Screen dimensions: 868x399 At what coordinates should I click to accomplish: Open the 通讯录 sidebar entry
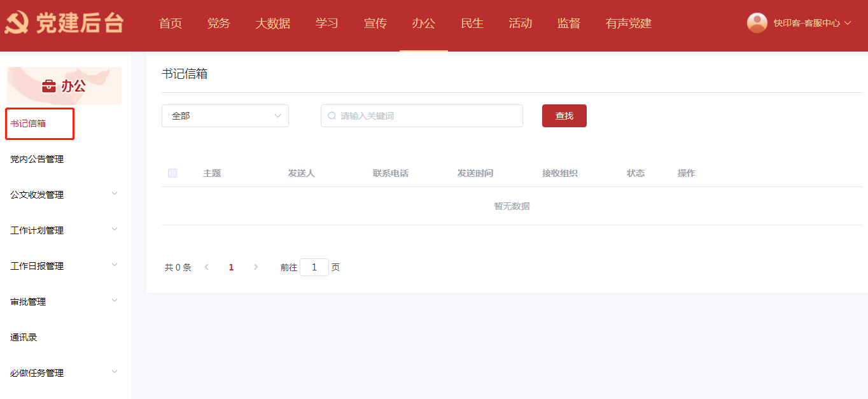click(x=24, y=337)
